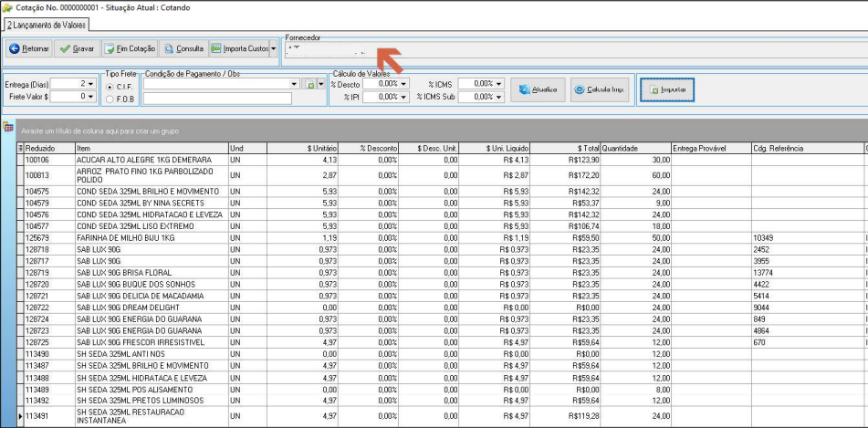Open the % Descto dropdown arrow
This screenshot has width=868, height=428.
404,84
